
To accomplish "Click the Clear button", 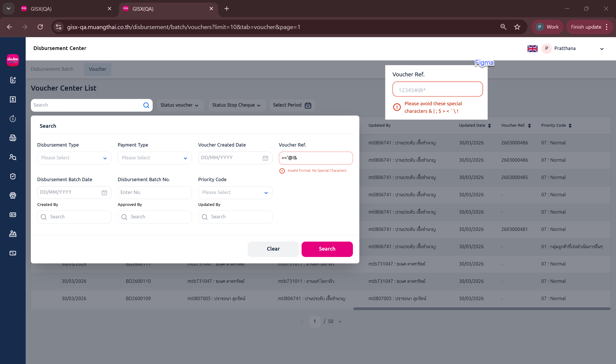I will pos(273,249).
